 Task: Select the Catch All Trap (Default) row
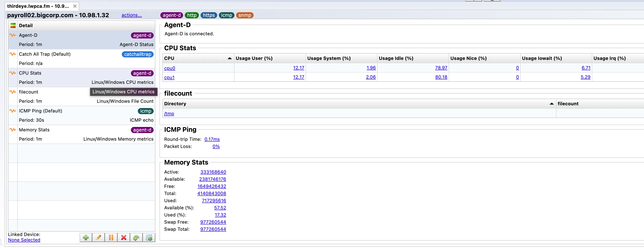click(81, 59)
